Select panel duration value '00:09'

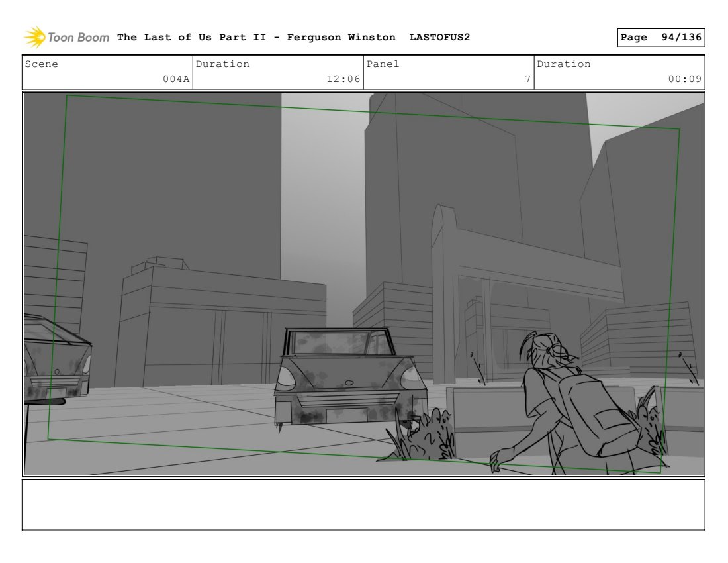[x=685, y=79]
